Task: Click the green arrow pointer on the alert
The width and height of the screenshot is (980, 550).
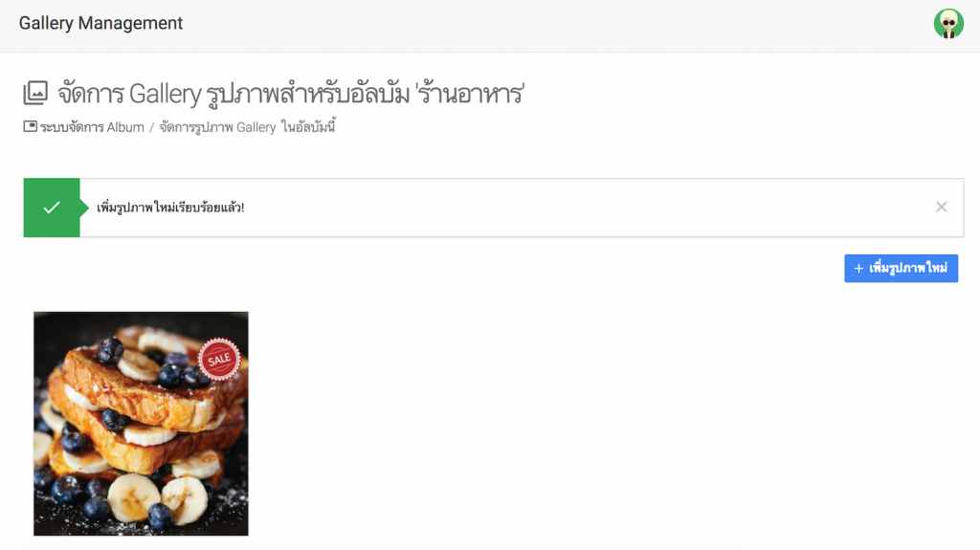Action: point(84,208)
